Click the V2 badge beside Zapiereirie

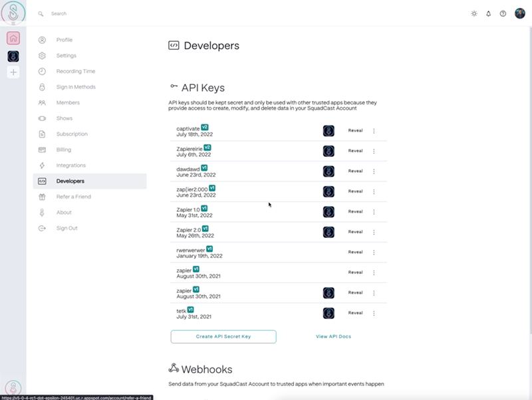[x=207, y=148]
